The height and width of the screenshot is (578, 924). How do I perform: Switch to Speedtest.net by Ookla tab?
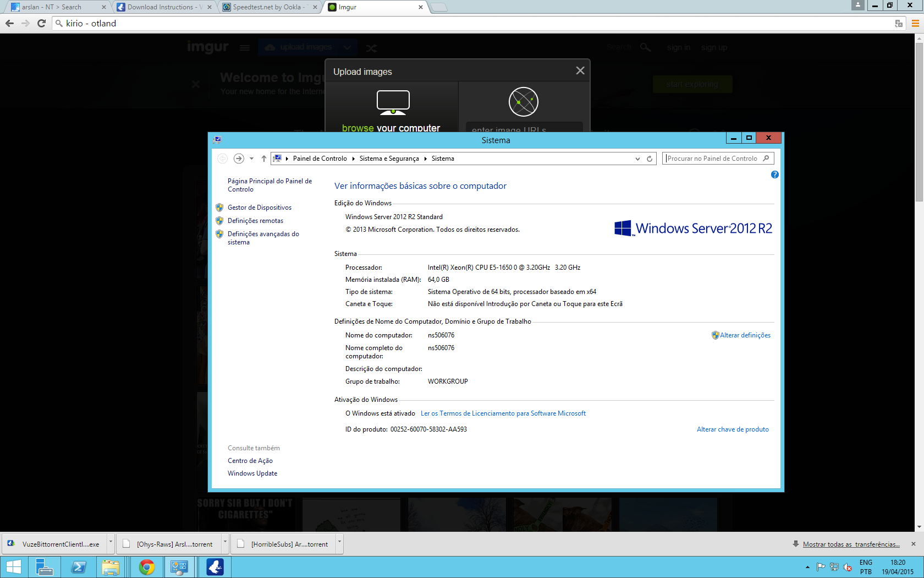click(x=269, y=7)
